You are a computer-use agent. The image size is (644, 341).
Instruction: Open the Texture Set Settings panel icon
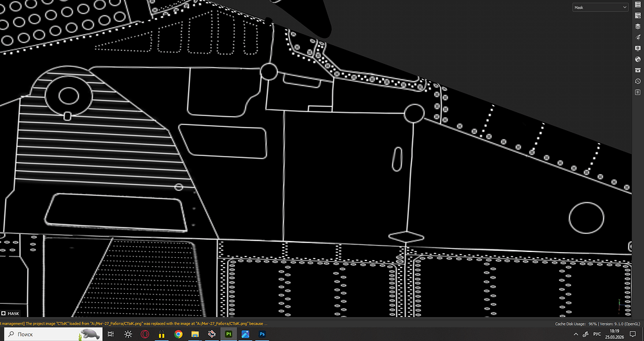pyautogui.click(x=638, y=15)
